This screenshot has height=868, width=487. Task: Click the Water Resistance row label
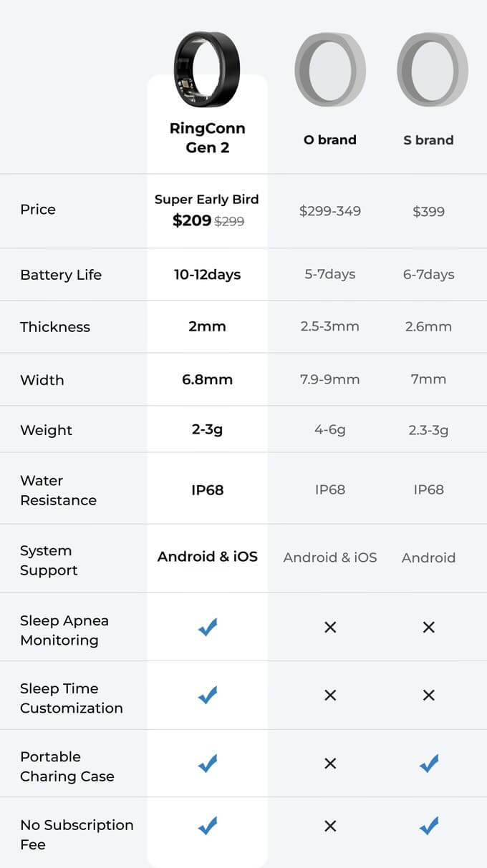click(x=58, y=490)
